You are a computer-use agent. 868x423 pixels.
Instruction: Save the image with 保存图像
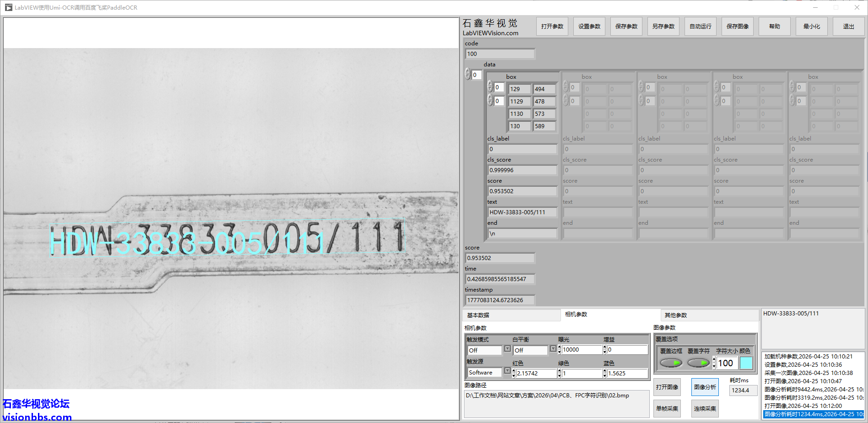(737, 27)
